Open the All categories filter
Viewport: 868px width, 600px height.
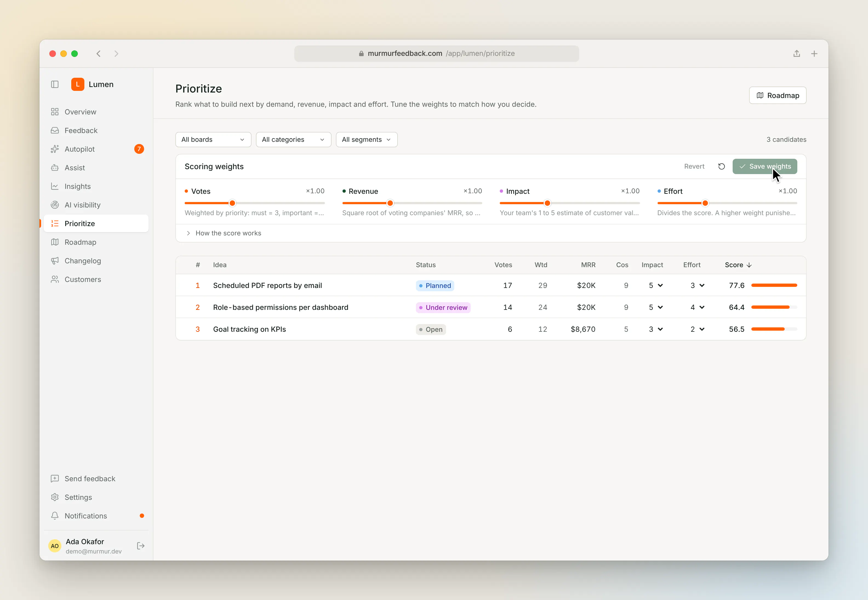click(x=293, y=140)
